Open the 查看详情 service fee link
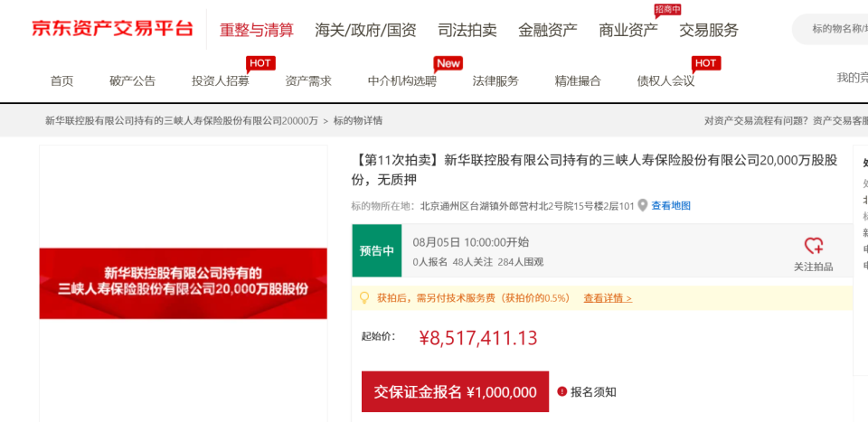This screenshot has width=868, height=422. pos(608,298)
